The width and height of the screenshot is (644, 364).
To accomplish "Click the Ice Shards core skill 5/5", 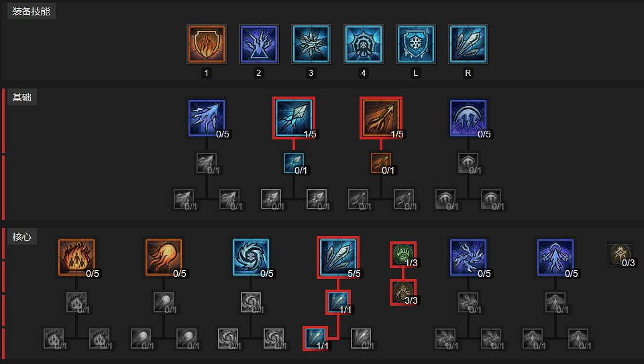I will [338, 257].
